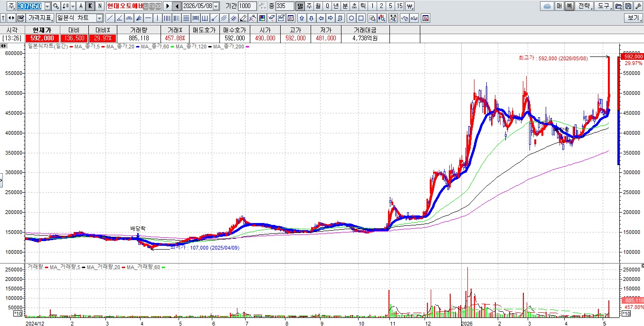
Task: Click the save diskette icon
Action: point(629,6)
